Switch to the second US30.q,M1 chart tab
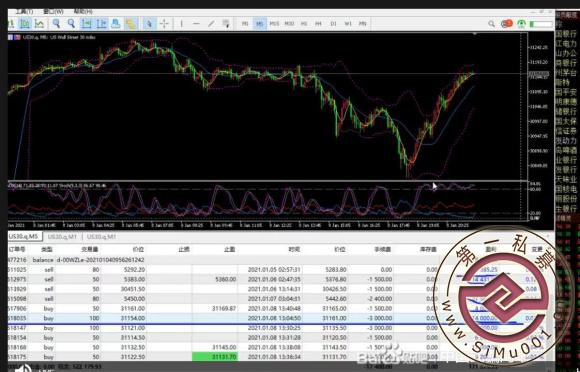This screenshot has width=580, height=372. click(x=101, y=237)
